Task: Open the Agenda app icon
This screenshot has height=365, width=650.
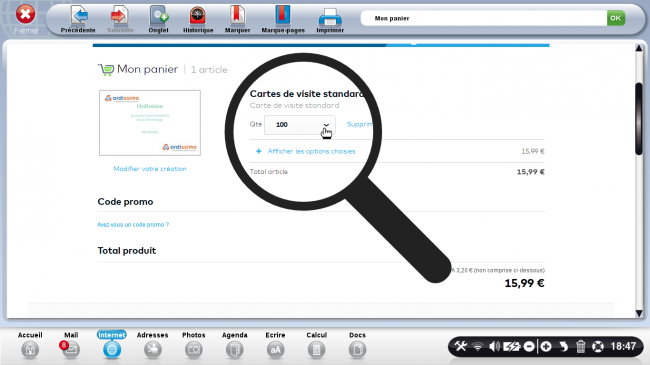Action: pos(234,349)
